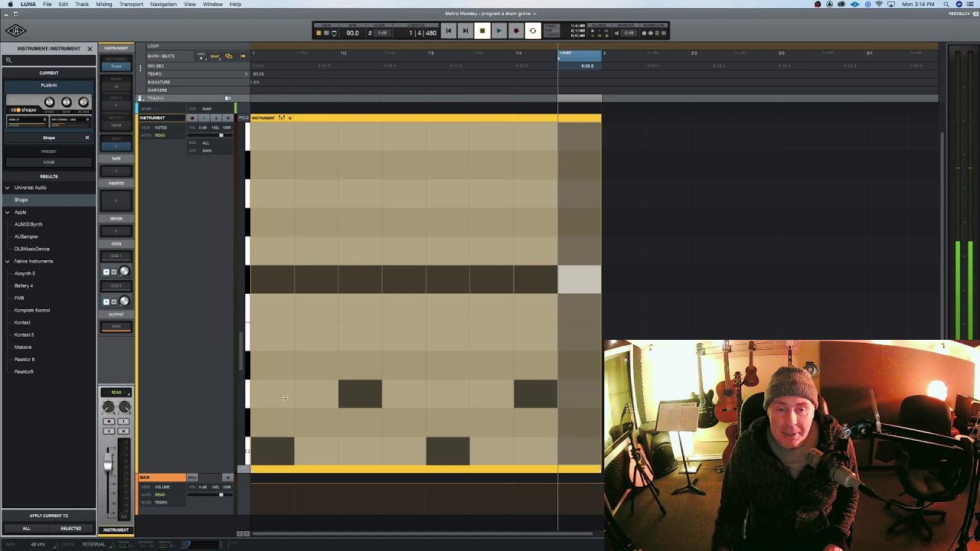Start playback with the Play button

(x=499, y=31)
